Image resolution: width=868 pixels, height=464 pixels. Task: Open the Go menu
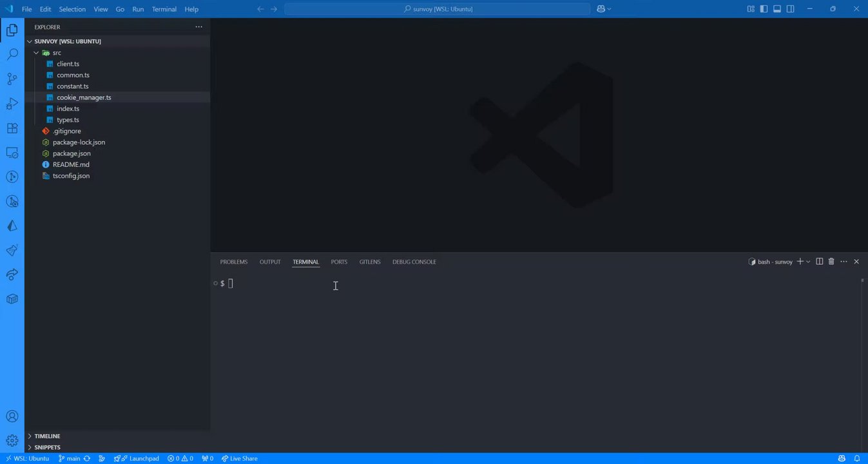coord(120,9)
